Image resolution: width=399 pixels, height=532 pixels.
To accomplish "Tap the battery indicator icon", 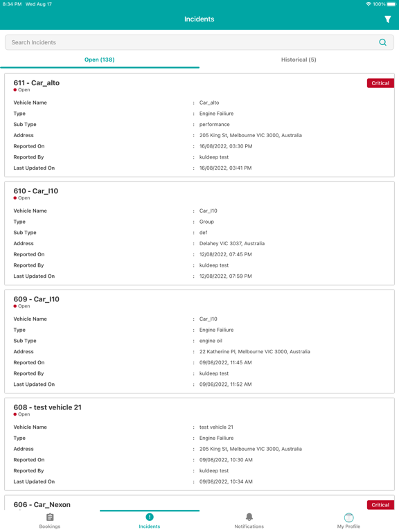I will pyautogui.click(x=391, y=4).
